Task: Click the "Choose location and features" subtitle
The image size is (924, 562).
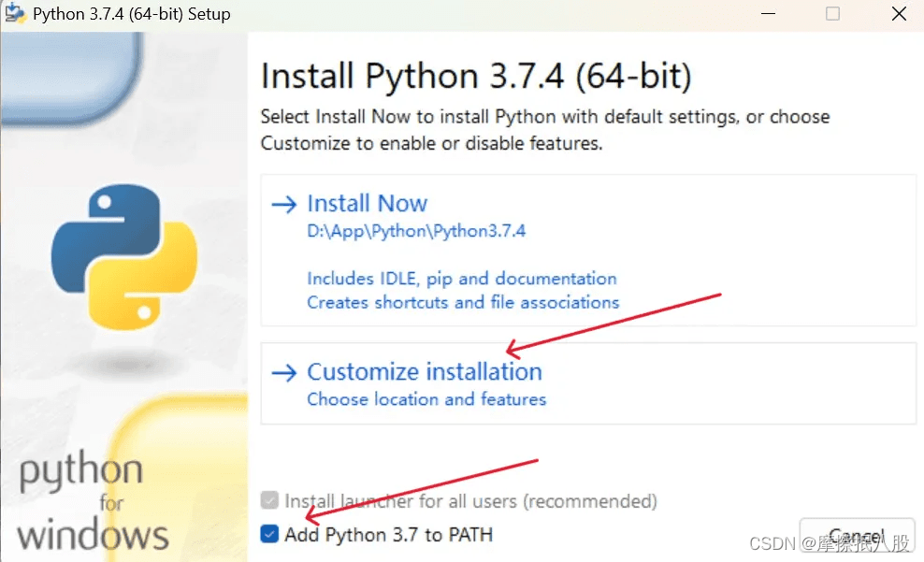Action: coord(426,399)
